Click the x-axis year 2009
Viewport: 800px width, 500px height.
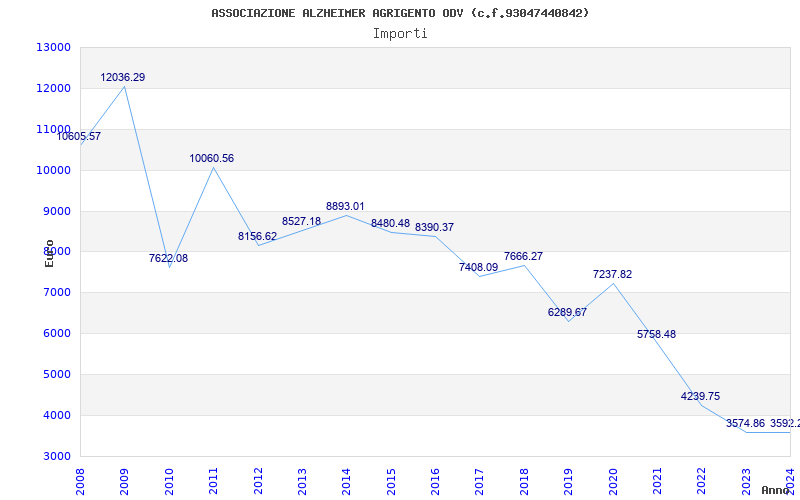point(124,481)
